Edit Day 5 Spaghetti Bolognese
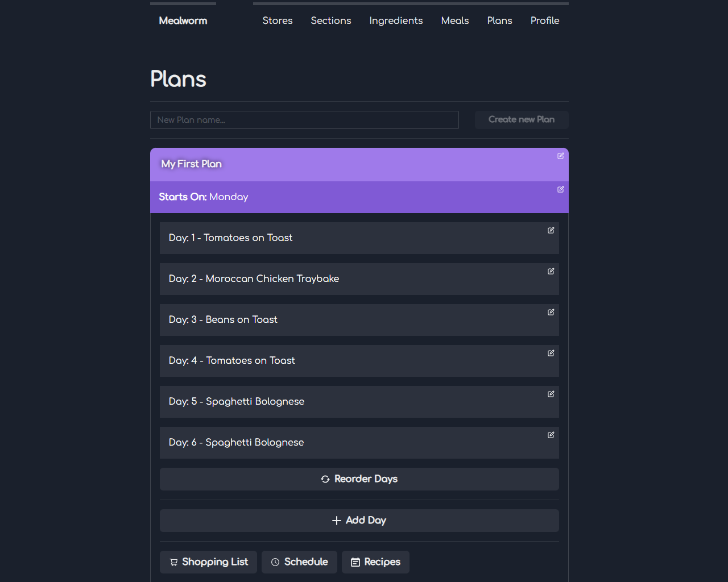This screenshot has width=728, height=582. click(551, 394)
